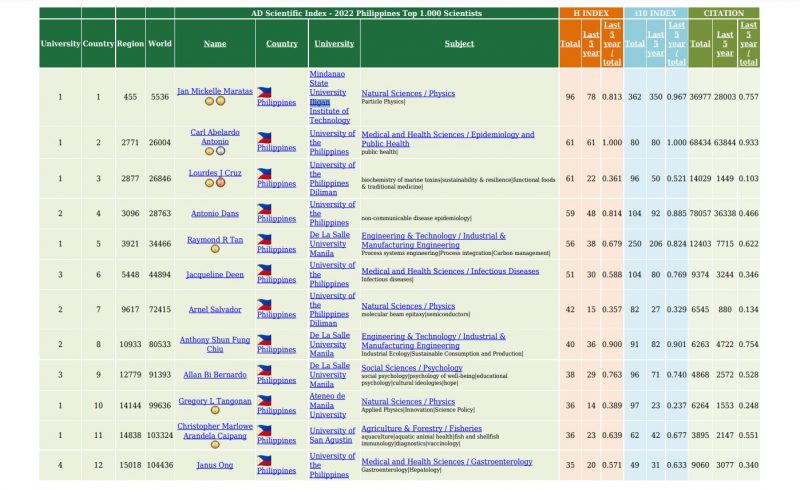Click the flag icon in Janus Ong row

pos(264,460)
